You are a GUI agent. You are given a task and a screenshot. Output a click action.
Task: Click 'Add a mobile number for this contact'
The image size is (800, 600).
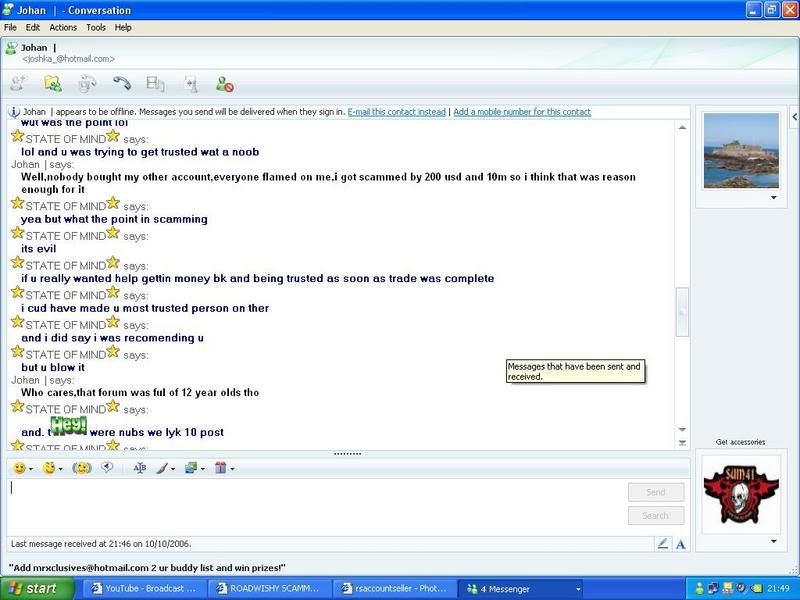(x=522, y=112)
